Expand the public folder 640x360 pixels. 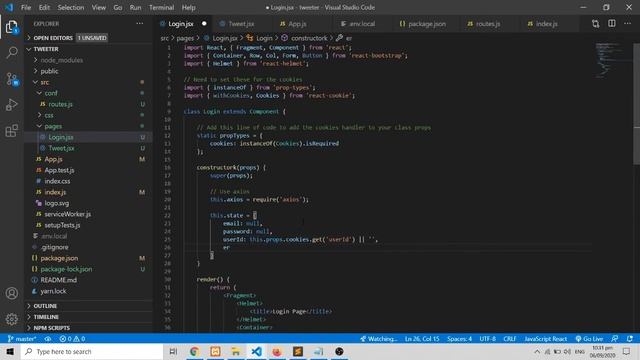click(89, 71)
